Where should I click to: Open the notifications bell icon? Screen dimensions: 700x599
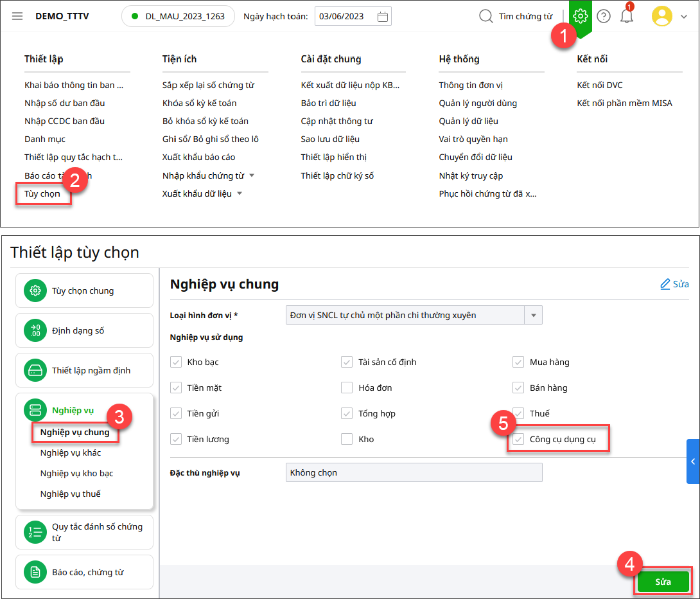click(x=627, y=17)
